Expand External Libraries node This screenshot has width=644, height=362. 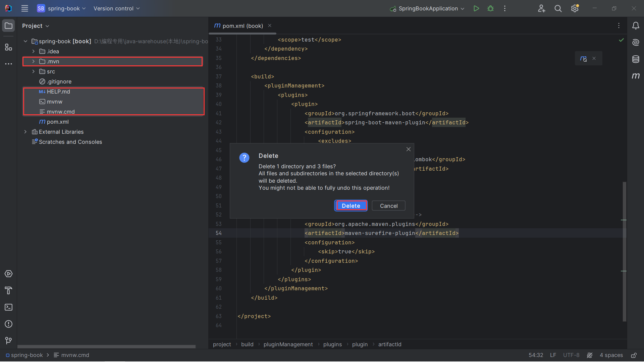click(x=25, y=132)
